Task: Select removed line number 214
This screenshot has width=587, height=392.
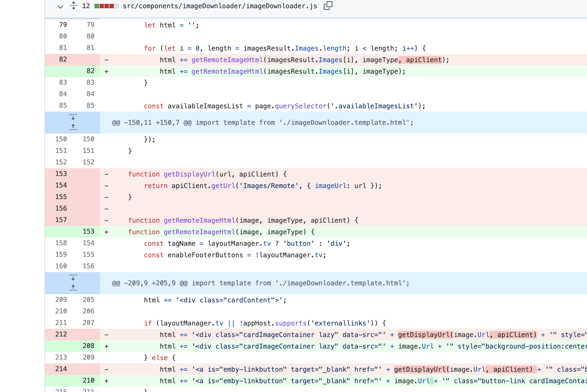Action: (62, 369)
